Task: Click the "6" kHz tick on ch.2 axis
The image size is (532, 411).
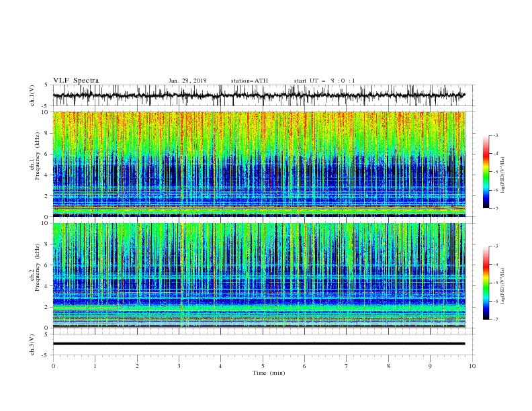Action: (x=47, y=265)
